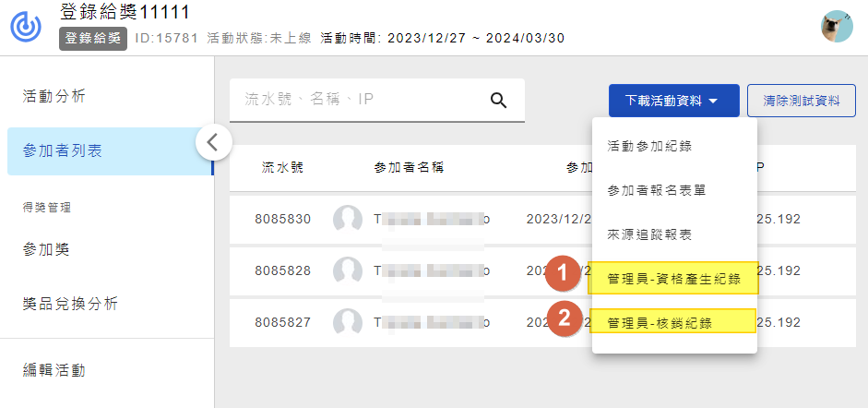Click the 清除測試資料 button
Viewport: 868px width, 408px height.
pos(802,101)
